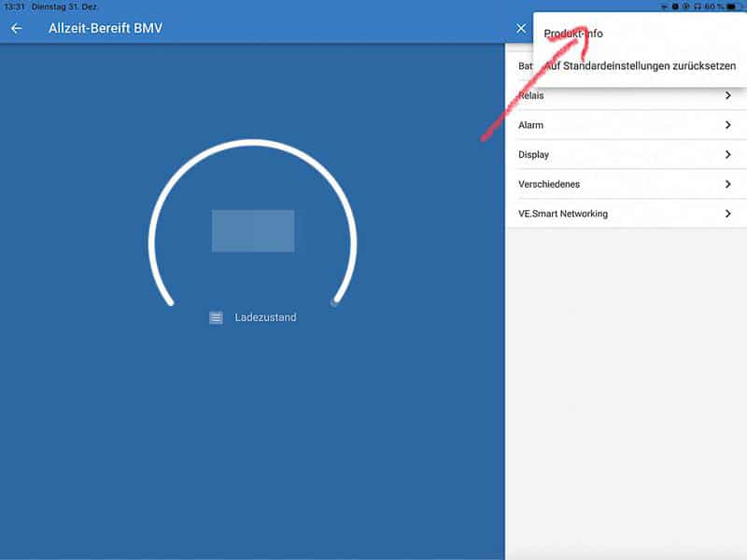
Task: Close the settings panel with the X
Action: tap(521, 28)
